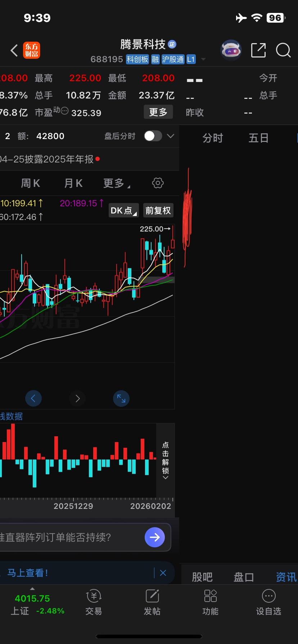Tap the stock code 688195
The image size is (298, 644).
(x=107, y=59)
